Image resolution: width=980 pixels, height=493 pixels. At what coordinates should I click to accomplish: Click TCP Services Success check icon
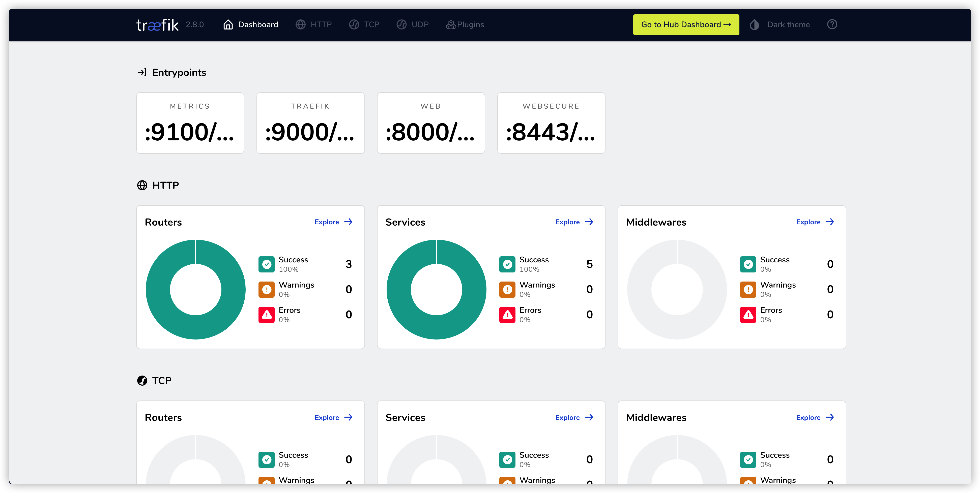(507, 459)
